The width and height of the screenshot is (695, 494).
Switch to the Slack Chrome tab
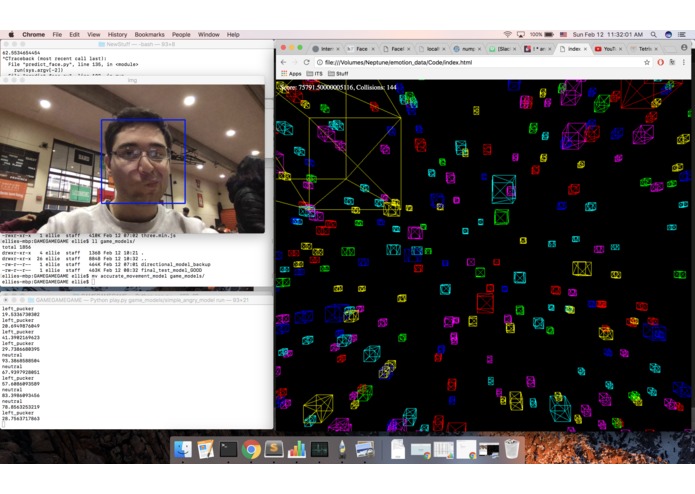tap(503, 49)
